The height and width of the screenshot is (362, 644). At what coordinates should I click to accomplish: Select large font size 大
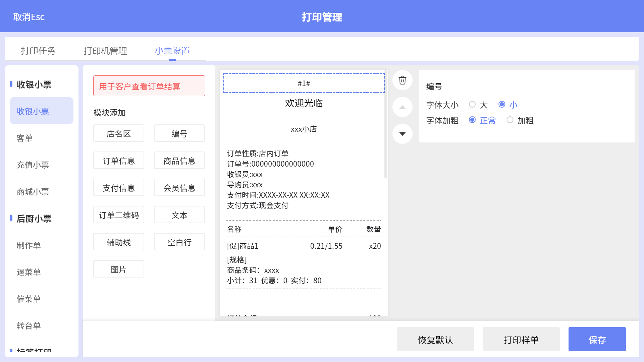click(472, 105)
